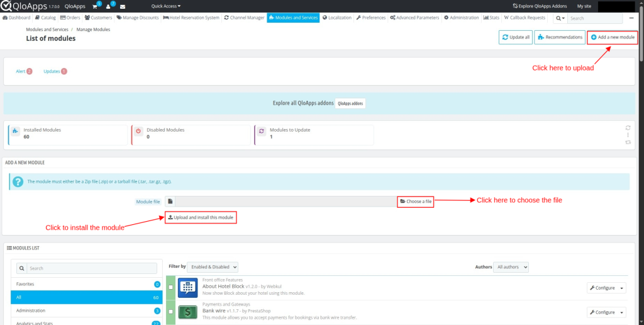The height and width of the screenshot is (325, 644).
Task: Click the About Hotel Block module icon
Action: (x=187, y=288)
